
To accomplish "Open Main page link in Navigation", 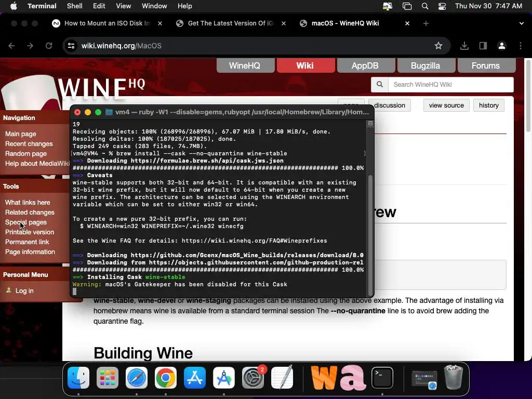I will [x=21, y=134].
